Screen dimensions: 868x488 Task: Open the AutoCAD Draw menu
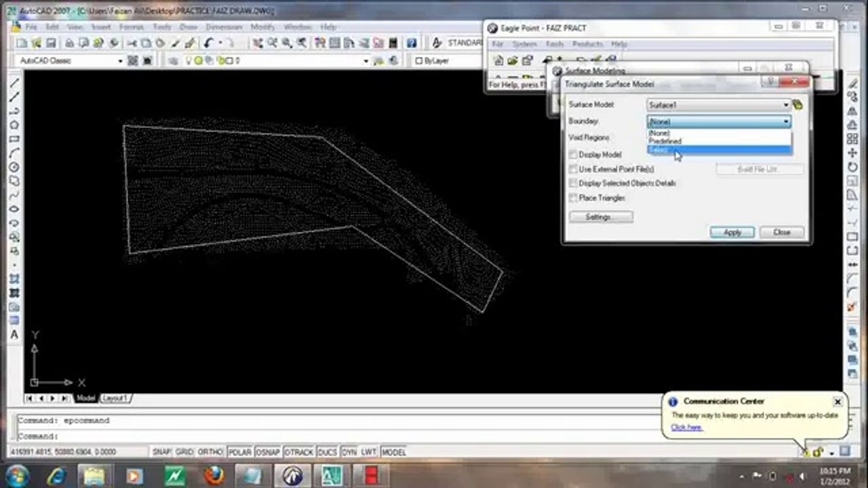188,27
